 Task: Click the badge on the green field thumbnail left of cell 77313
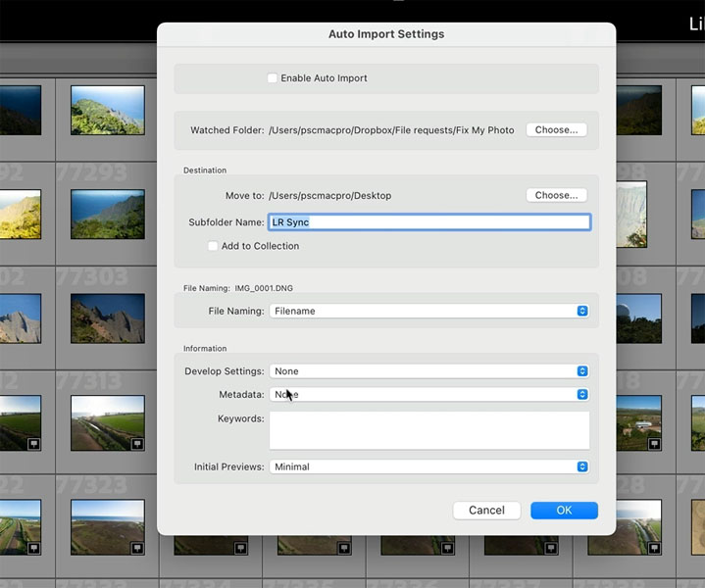(x=33, y=444)
